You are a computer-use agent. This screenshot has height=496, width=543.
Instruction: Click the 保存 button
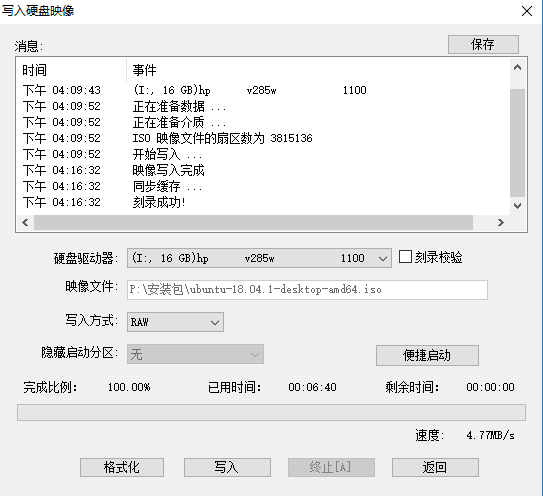click(483, 44)
